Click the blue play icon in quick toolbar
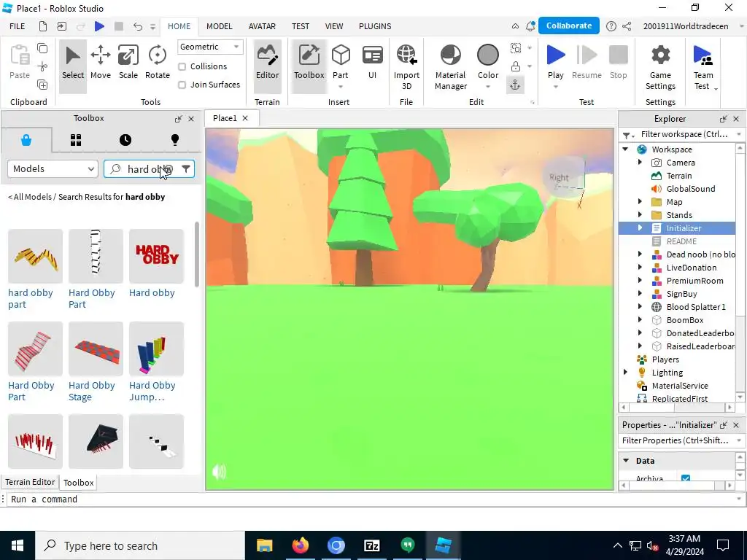The image size is (747, 560). pos(99,26)
